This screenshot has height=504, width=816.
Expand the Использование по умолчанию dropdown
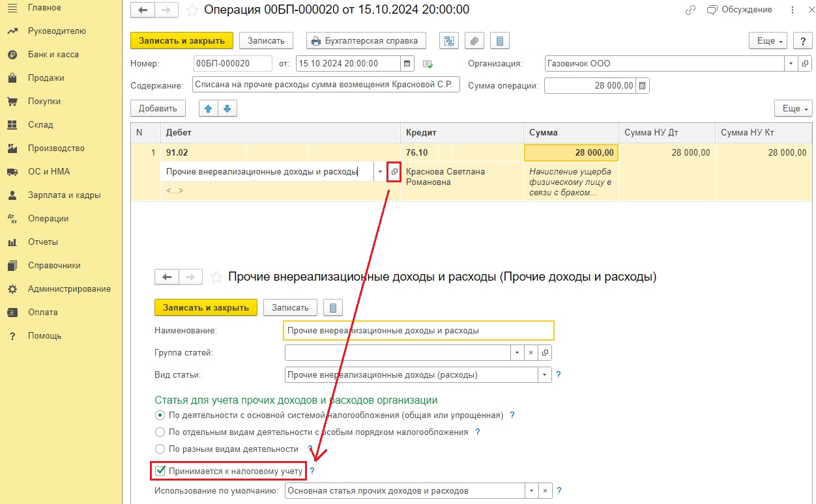click(532, 490)
